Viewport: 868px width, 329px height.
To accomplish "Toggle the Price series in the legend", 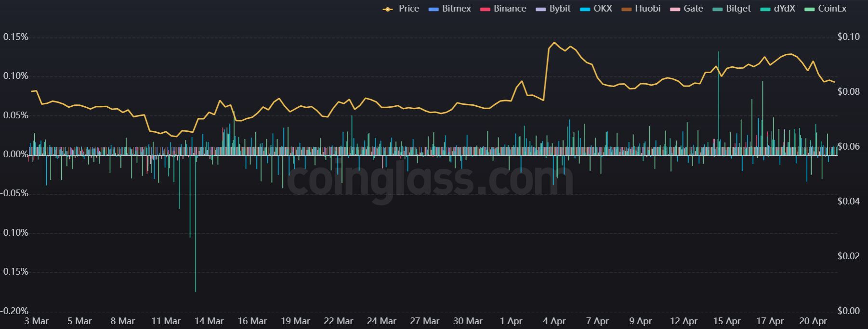I will tap(408, 9).
